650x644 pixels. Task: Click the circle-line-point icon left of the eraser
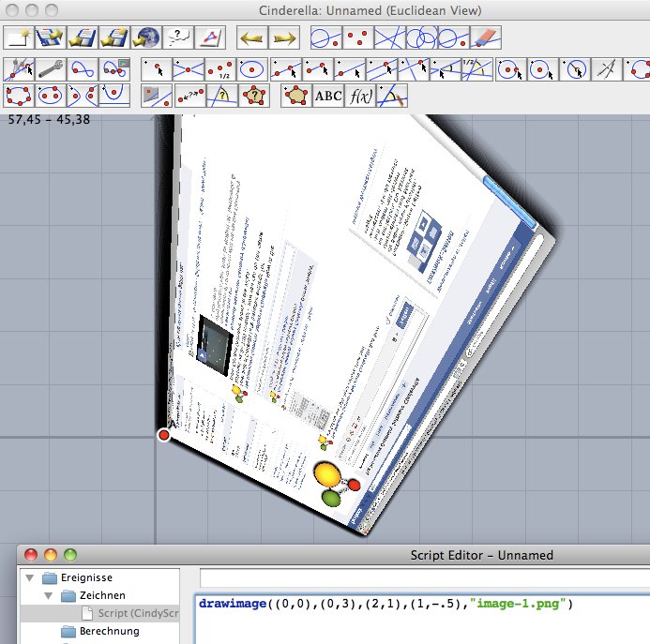pyautogui.click(x=454, y=37)
